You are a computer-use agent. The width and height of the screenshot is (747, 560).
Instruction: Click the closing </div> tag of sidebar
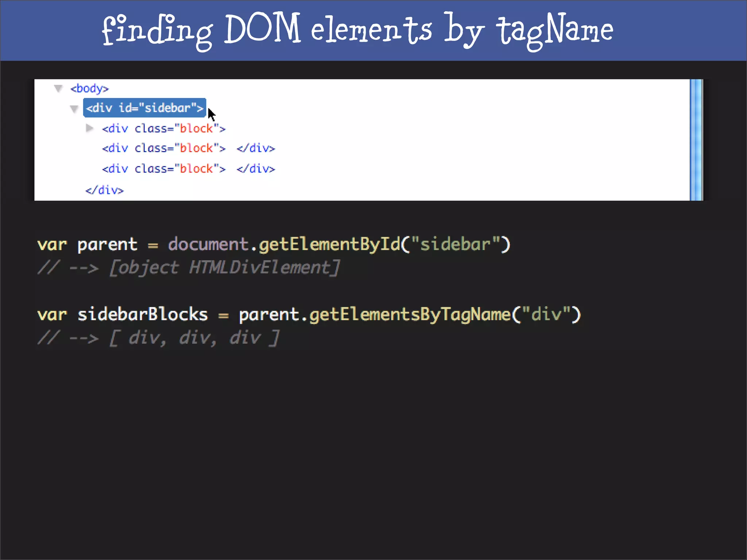tap(105, 190)
